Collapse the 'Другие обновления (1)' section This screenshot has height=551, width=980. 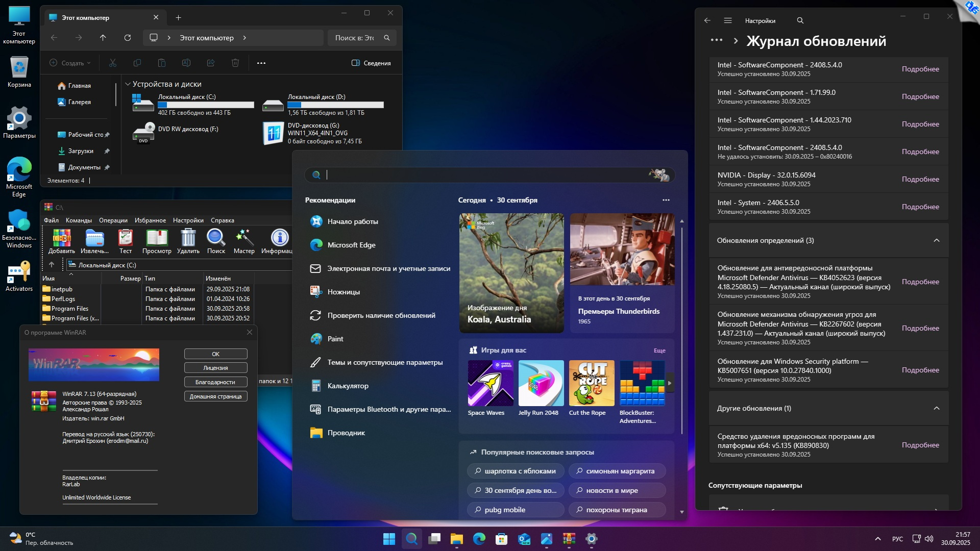point(936,408)
